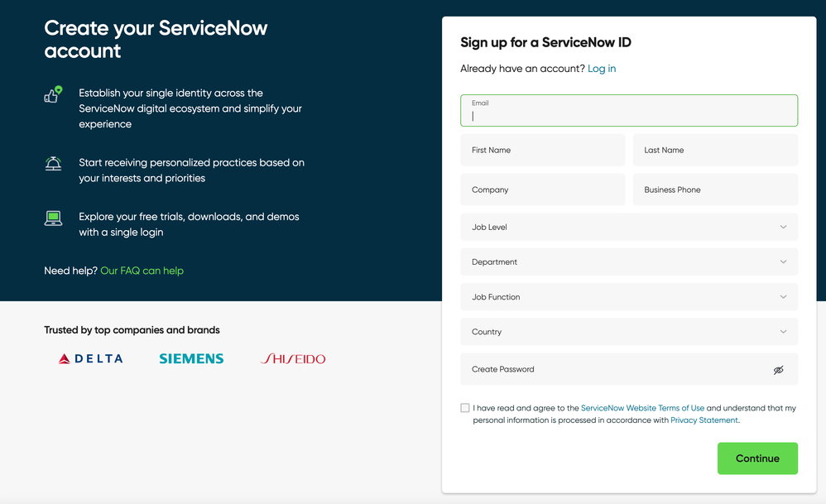Click 'Create your ServiceNow account' heading
This screenshot has width=826, height=504.
[x=156, y=40]
